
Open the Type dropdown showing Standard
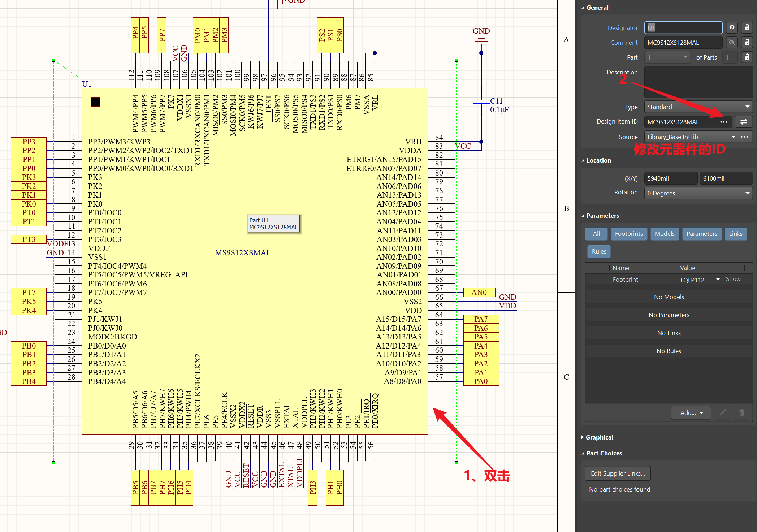(698, 107)
